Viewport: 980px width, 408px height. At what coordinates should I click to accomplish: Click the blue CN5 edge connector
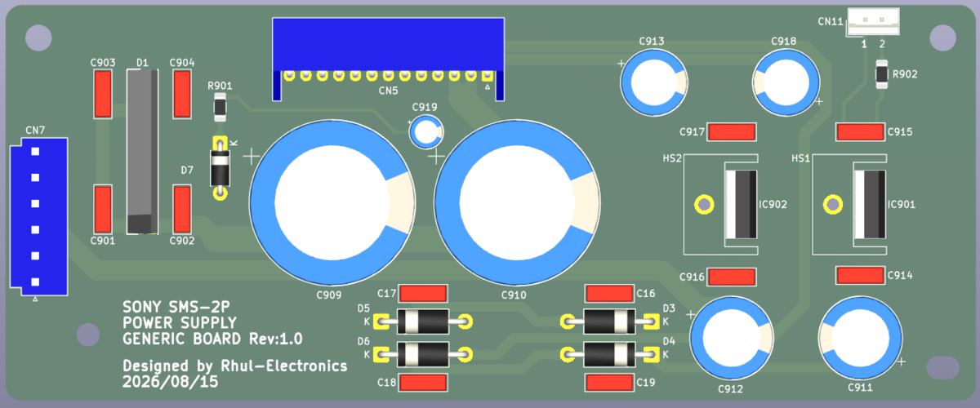tap(388, 59)
